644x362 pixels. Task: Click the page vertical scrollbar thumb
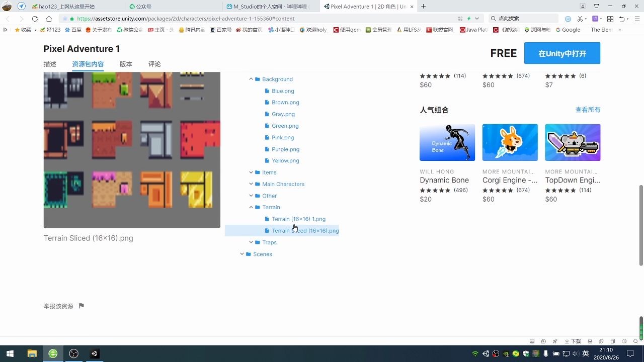coord(641,225)
